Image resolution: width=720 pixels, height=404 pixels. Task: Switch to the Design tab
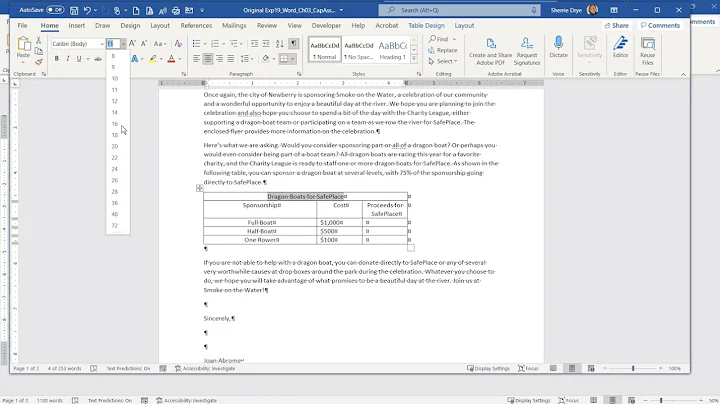[x=130, y=26]
